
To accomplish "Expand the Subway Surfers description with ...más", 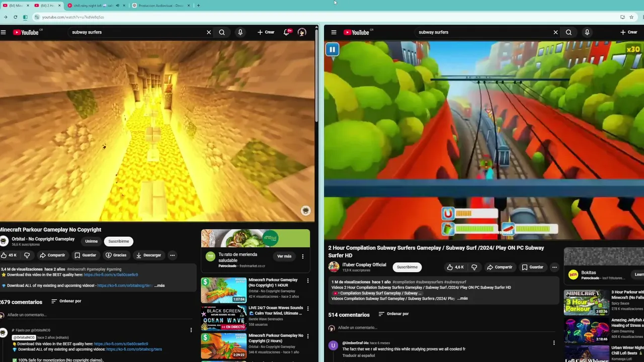I will (x=462, y=298).
